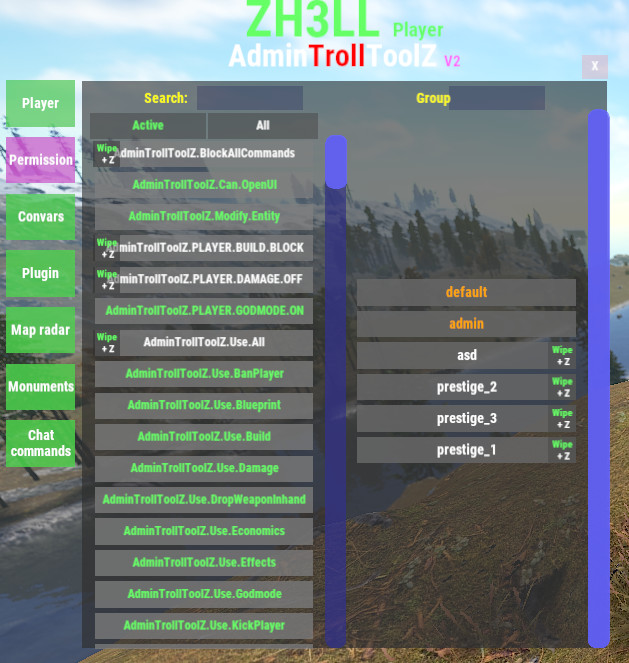The height and width of the screenshot is (663, 629).
Task: Open the Plugin tab
Action: click(x=41, y=273)
